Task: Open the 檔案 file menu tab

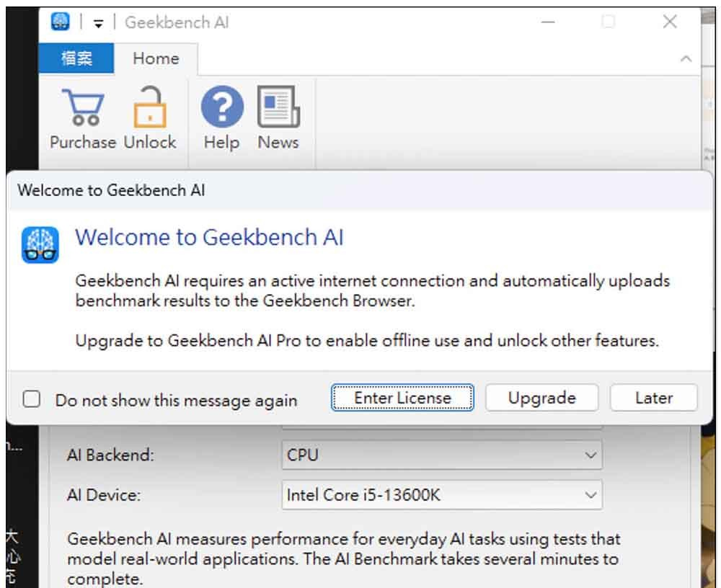Action: pos(76,58)
